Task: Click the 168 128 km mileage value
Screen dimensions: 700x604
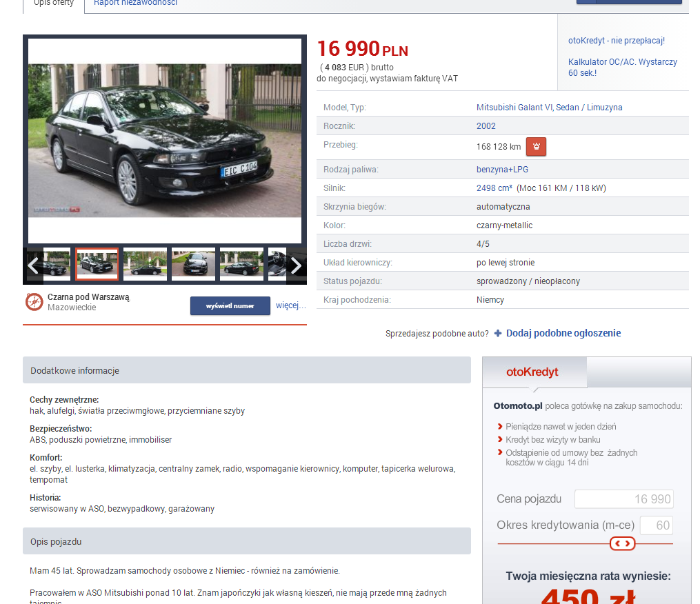Action: (x=499, y=147)
